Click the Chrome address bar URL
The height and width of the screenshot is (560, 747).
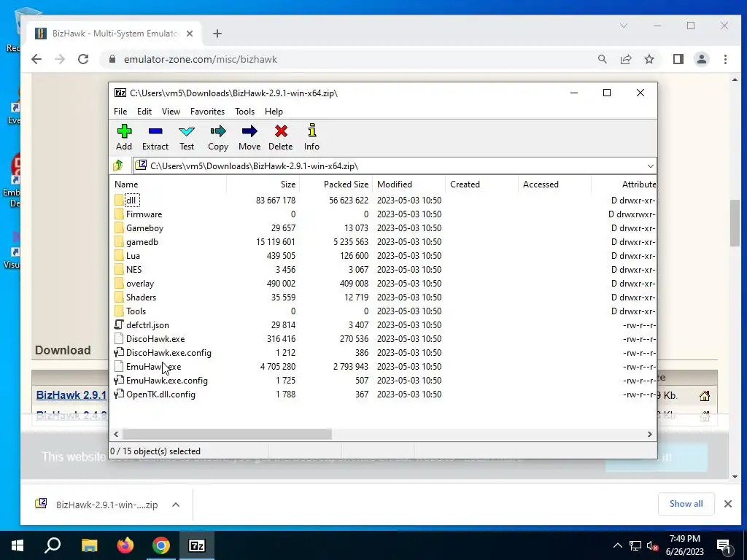pos(201,59)
